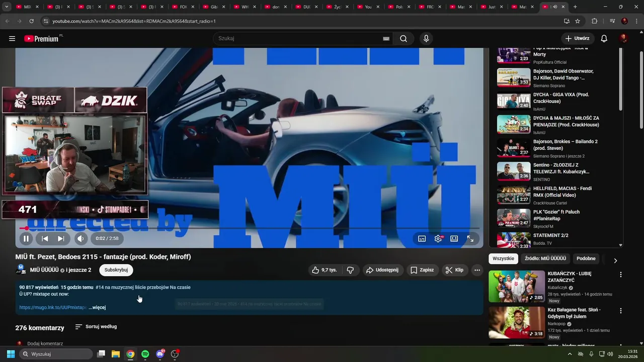Open the browser extensions puzzle icon
The width and height of the screenshot is (644, 362).
[594, 21]
